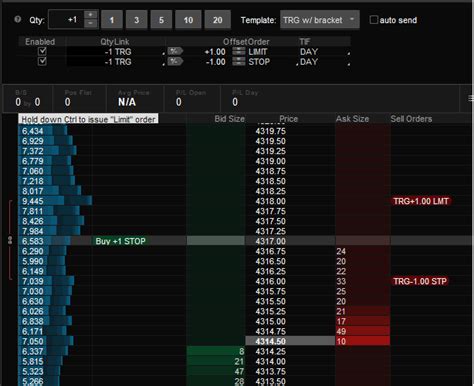Screen dimensions: 474x386
Task: Click the +1.00 offset value
Action: click(215, 52)
